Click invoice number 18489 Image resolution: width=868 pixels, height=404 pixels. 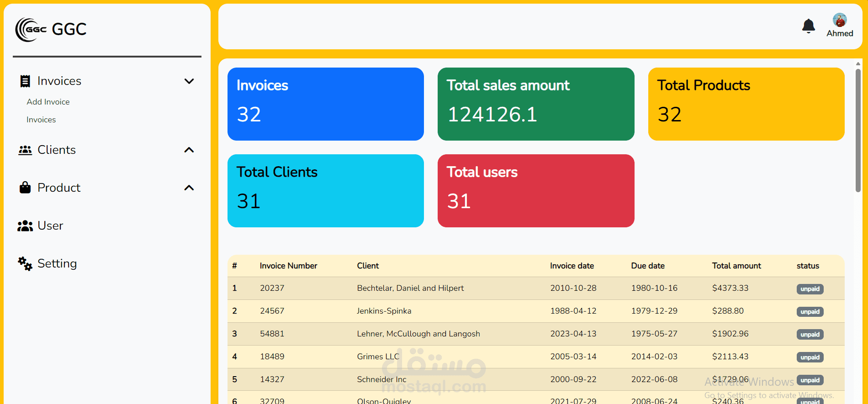(x=272, y=357)
